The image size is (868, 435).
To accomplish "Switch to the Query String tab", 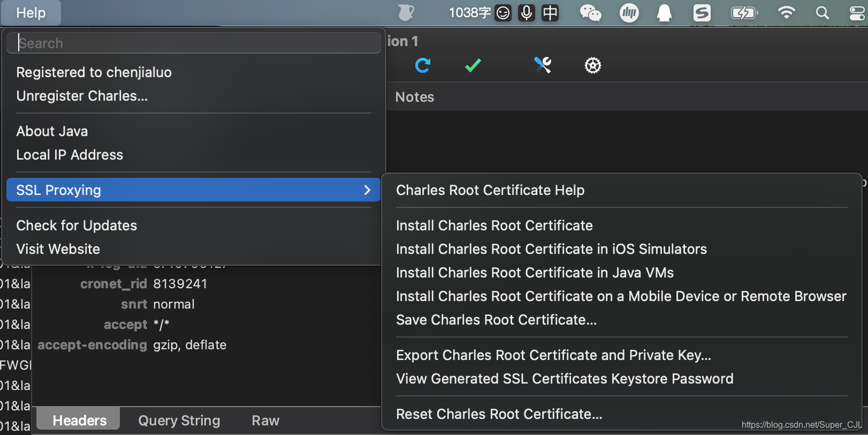I will [179, 421].
